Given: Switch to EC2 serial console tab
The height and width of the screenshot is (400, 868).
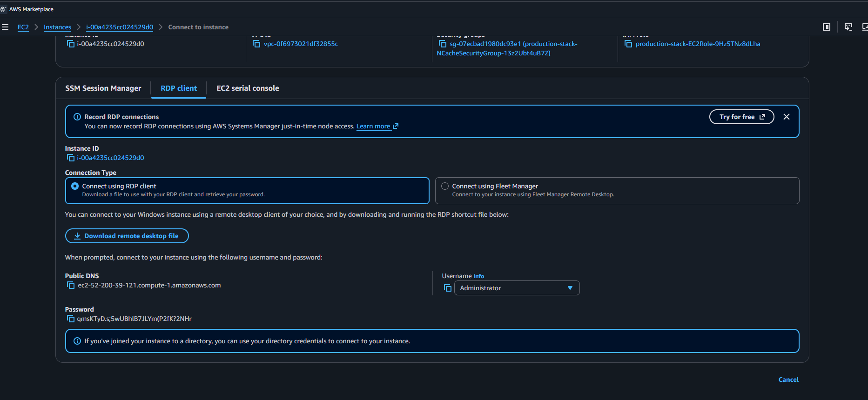Looking at the screenshot, I should (248, 88).
